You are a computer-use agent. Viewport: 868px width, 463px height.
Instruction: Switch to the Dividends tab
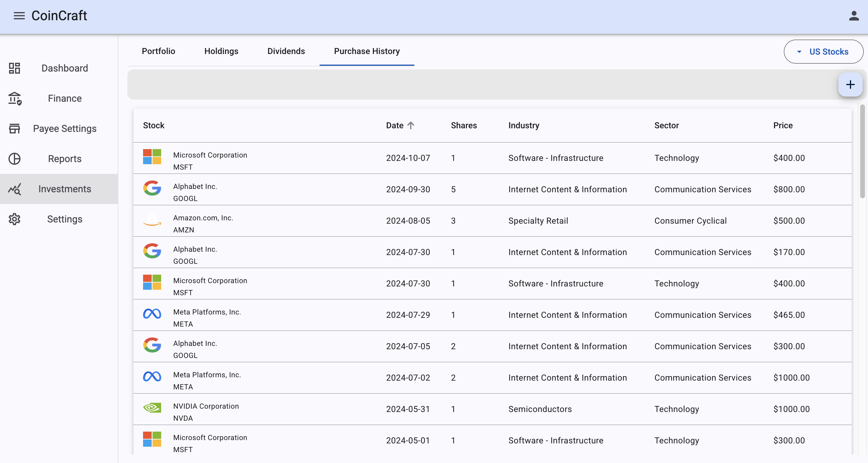(x=286, y=51)
